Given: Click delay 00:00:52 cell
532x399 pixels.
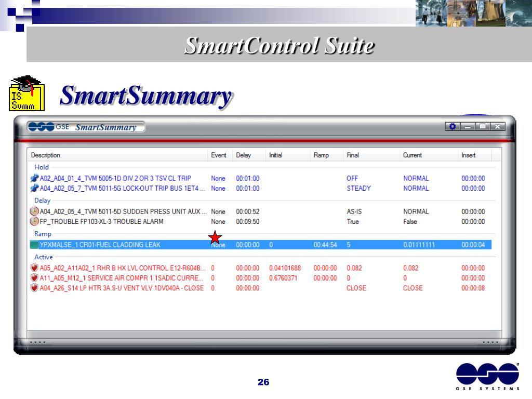Looking at the screenshot, I should (247, 211).
